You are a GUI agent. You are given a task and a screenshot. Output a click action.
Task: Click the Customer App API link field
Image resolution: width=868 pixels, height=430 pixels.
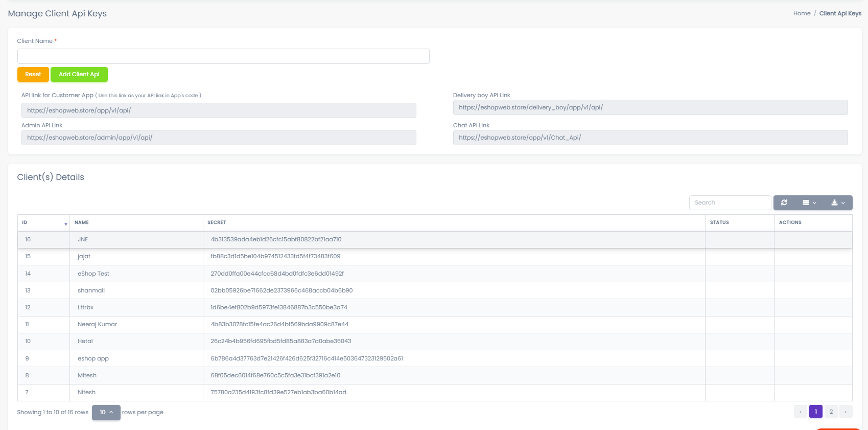pos(219,110)
